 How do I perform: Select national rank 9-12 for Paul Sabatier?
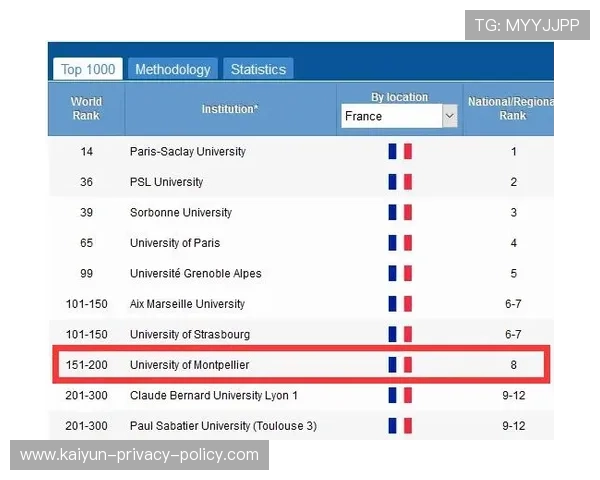pyautogui.click(x=514, y=426)
